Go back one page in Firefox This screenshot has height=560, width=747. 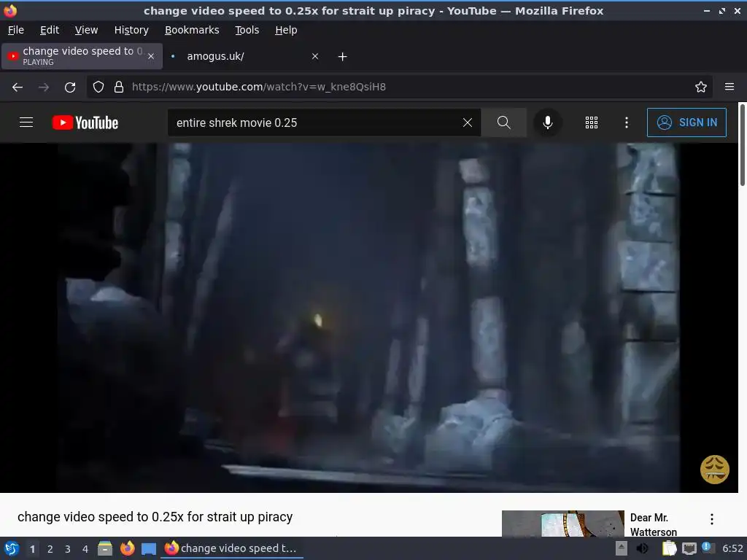(18, 87)
